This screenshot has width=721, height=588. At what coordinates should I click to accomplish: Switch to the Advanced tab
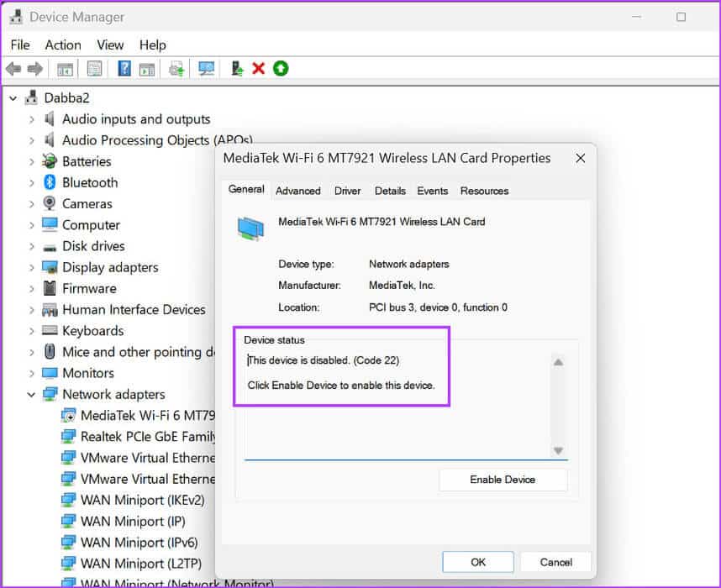tap(298, 191)
